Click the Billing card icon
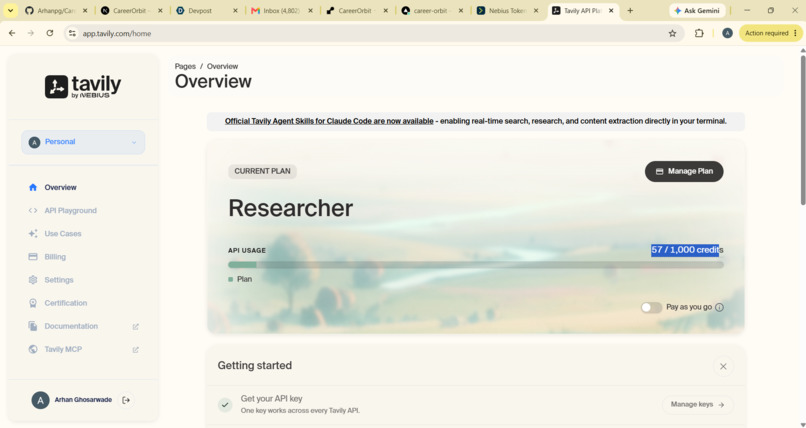Screen dimensions: 806x428 (33, 257)
